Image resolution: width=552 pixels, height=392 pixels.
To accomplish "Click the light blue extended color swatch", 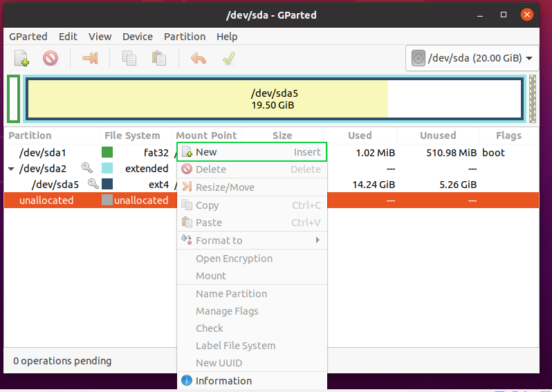I will pyautogui.click(x=107, y=168).
